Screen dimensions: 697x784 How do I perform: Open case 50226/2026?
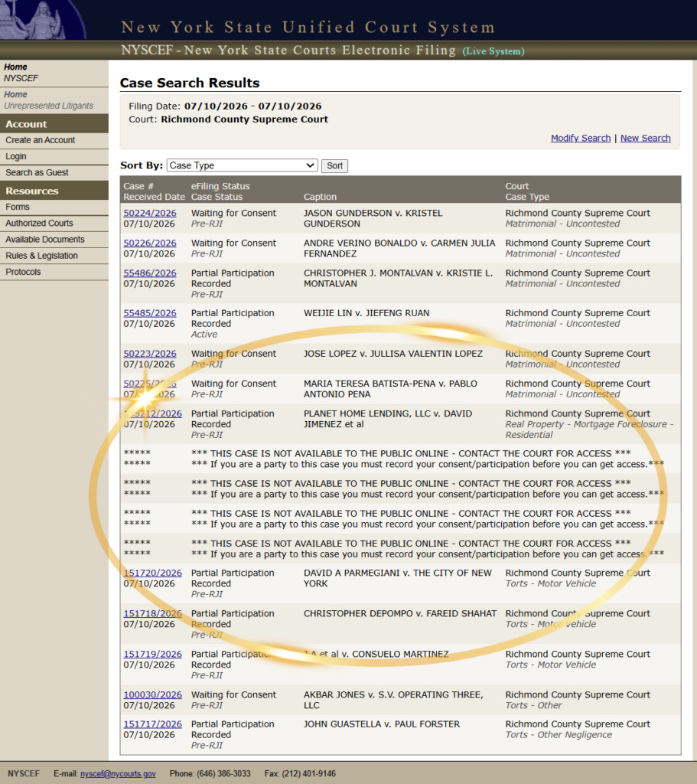tap(150, 243)
